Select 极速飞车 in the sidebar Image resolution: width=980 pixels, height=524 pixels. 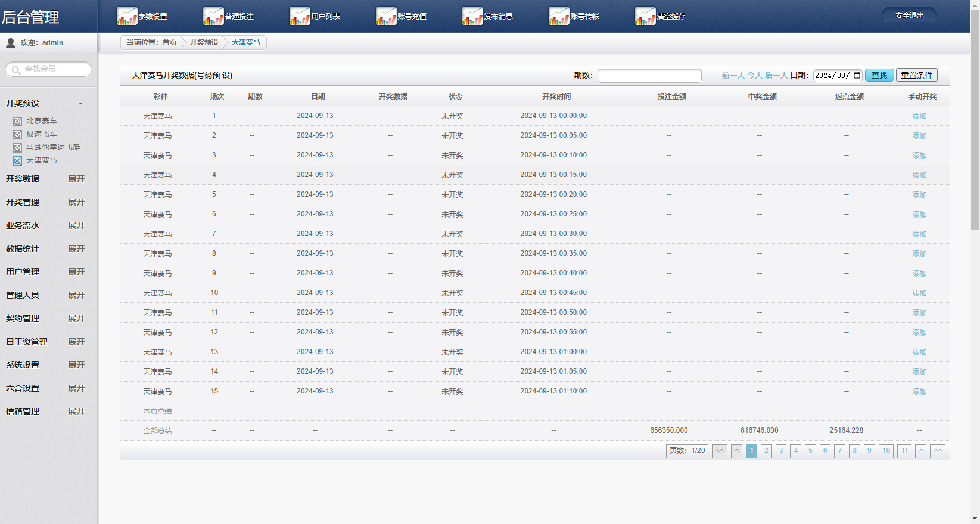(41, 134)
